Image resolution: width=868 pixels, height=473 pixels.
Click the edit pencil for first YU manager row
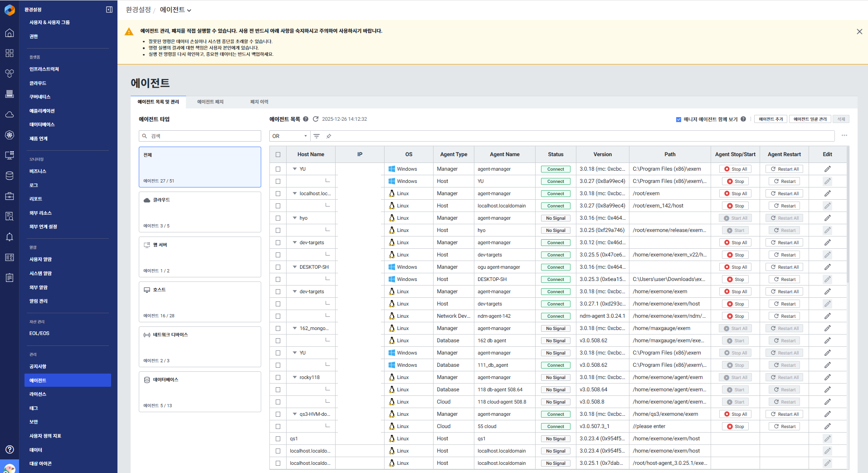tap(827, 169)
